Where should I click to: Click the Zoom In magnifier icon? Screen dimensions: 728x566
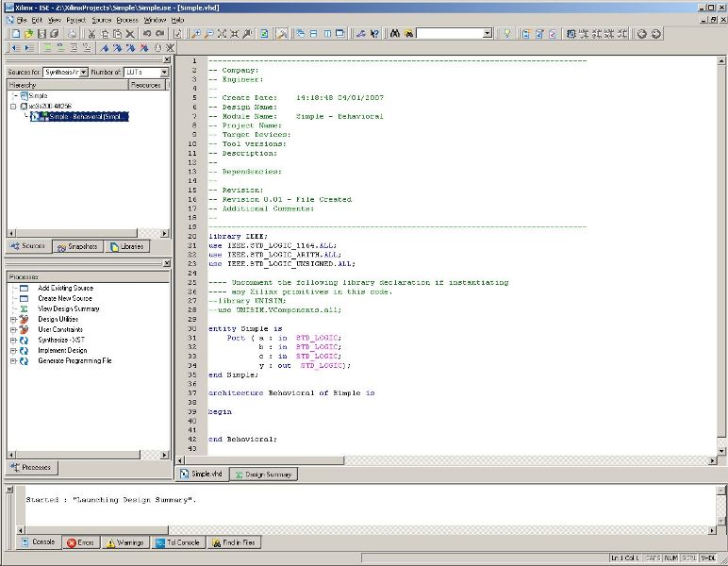tap(196, 33)
